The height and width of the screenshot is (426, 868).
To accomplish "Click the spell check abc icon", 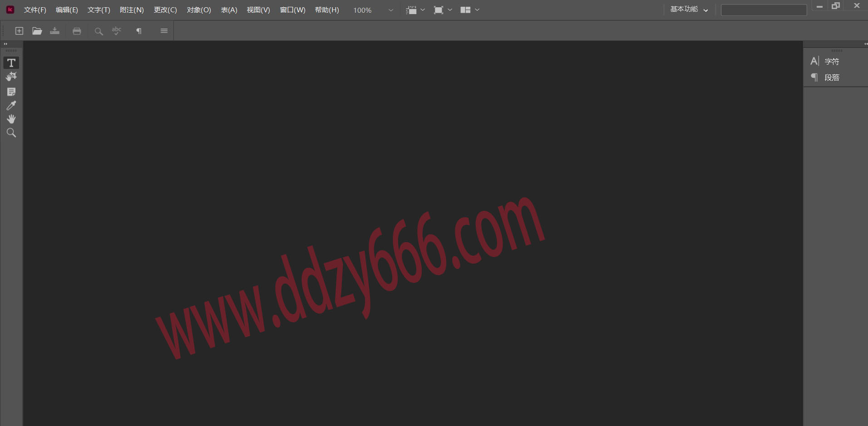I will [117, 31].
